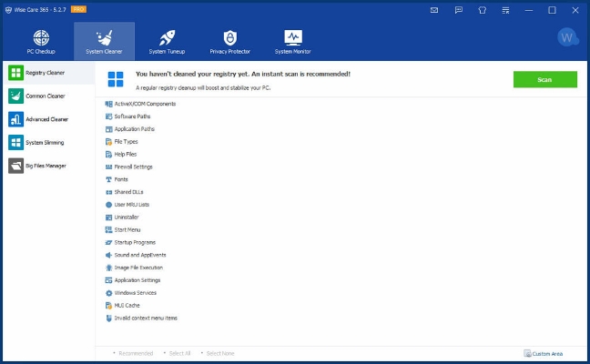Screen dimensions: 590x364
Task: Open the Custom Area link
Action: coord(544,353)
